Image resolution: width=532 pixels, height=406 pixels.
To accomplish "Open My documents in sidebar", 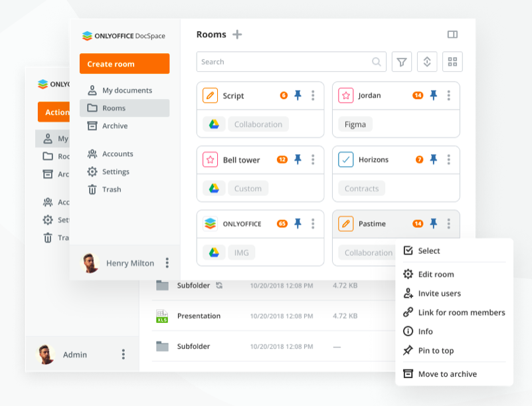I will (x=124, y=90).
